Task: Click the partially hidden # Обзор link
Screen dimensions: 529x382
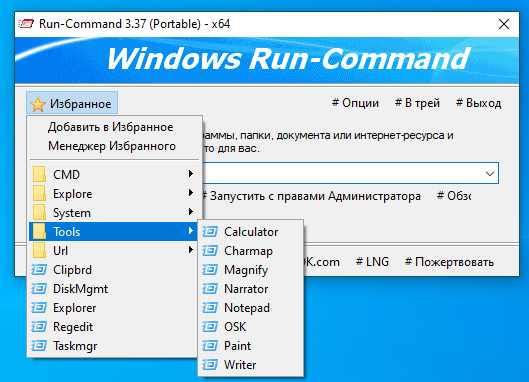Action: 454,196
